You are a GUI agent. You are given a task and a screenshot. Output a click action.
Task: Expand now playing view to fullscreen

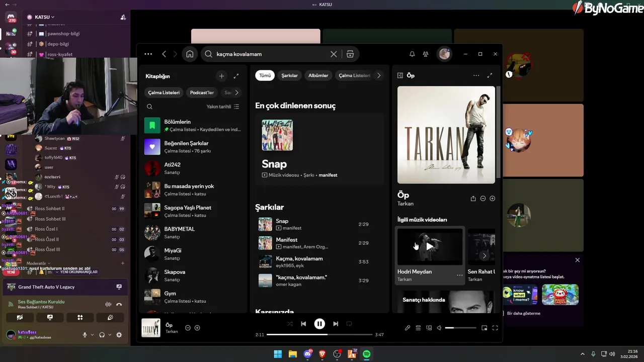490,75
